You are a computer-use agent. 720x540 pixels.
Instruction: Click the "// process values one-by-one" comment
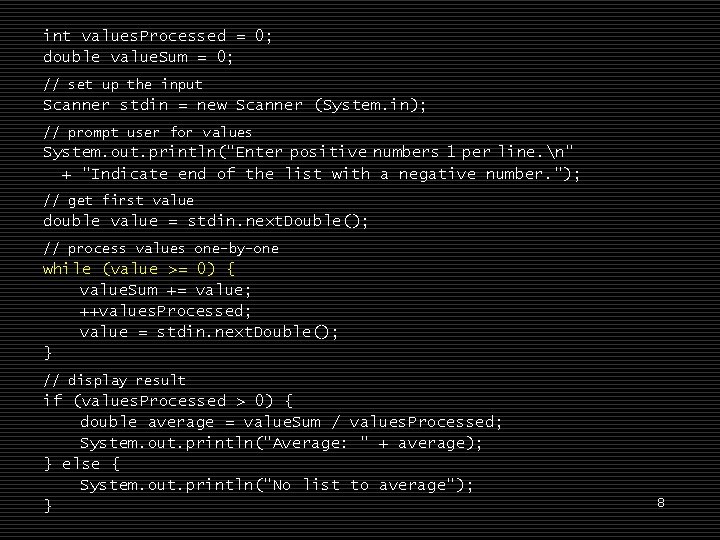160,248
